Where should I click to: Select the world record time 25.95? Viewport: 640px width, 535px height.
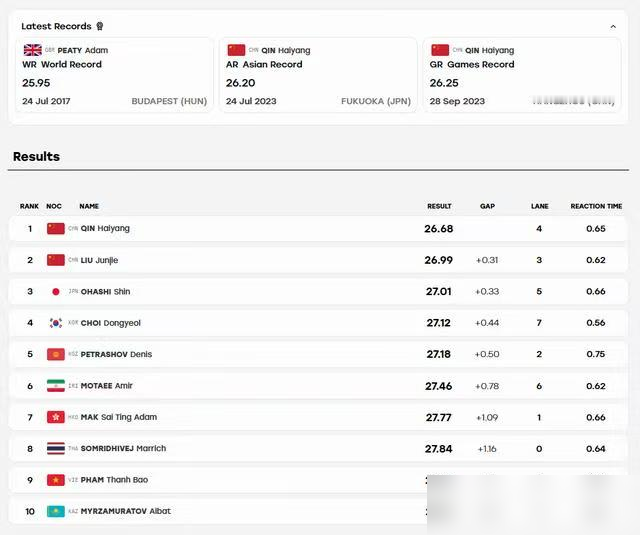pos(36,83)
